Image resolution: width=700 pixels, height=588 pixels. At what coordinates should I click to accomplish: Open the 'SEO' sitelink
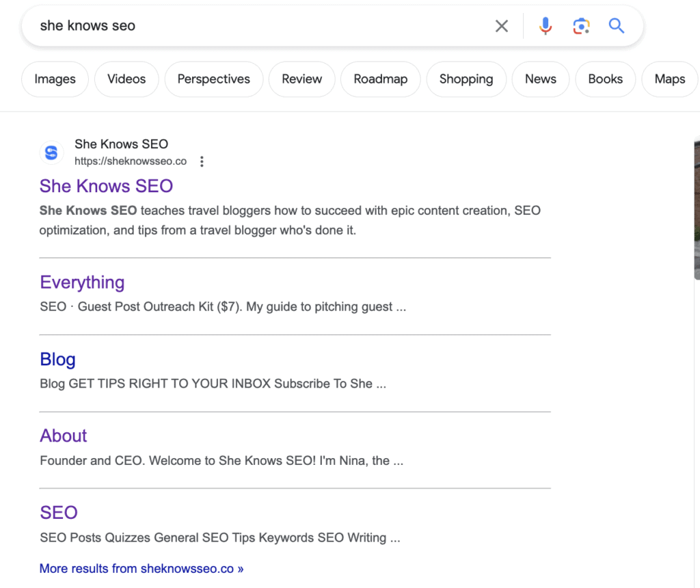[x=59, y=513]
